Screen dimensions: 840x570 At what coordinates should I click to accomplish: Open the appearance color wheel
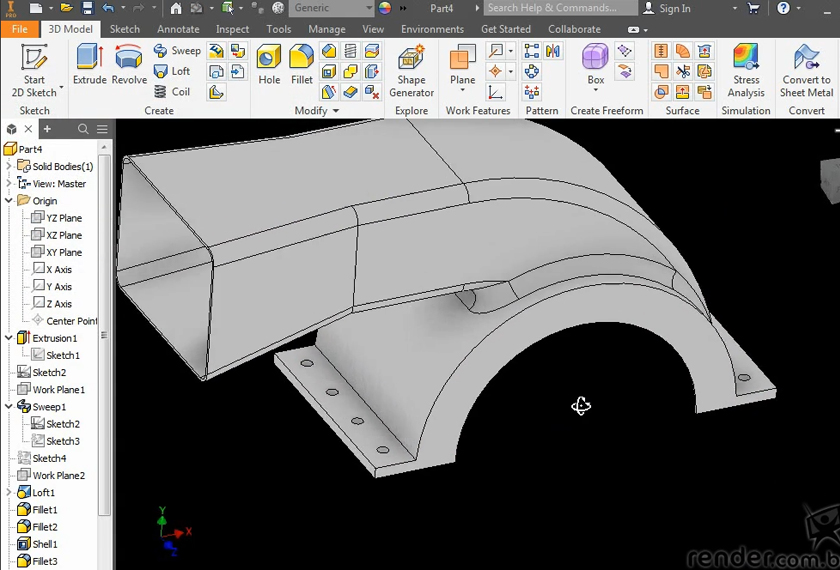click(x=385, y=8)
